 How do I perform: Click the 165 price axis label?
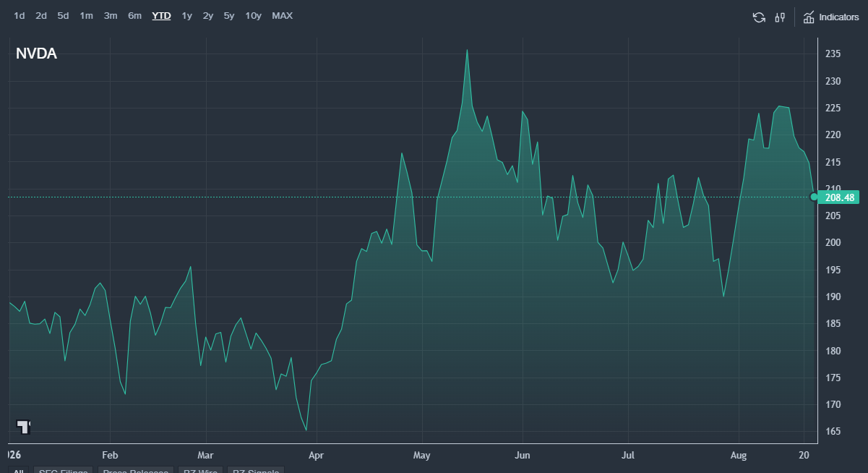coord(832,432)
